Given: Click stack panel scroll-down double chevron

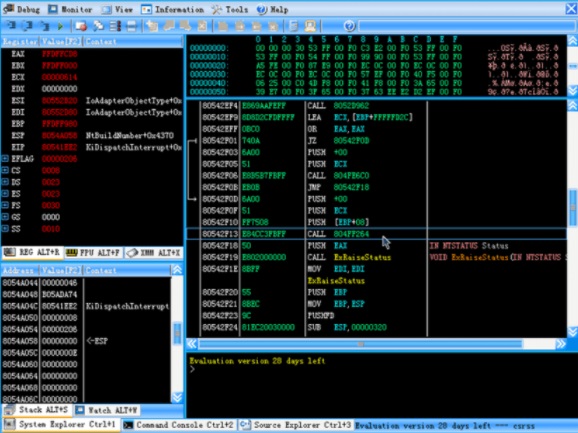Looking at the screenshot, I should click(x=177, y=397).
